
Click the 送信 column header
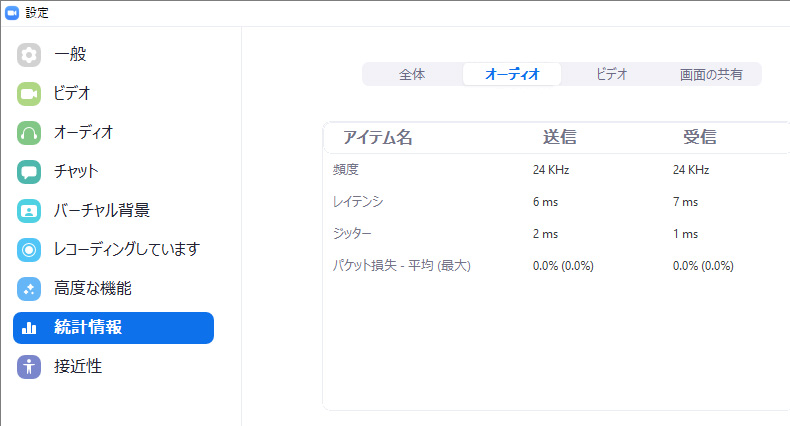559,138
